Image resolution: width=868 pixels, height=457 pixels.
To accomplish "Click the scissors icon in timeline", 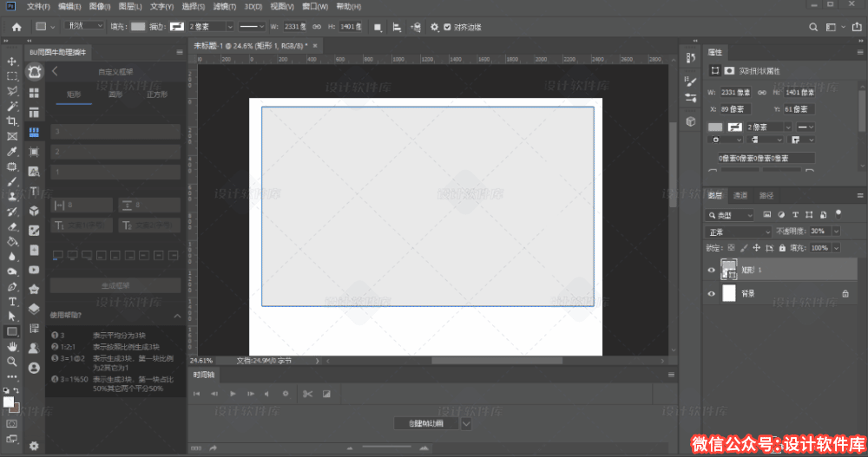I will coord(307,394).
